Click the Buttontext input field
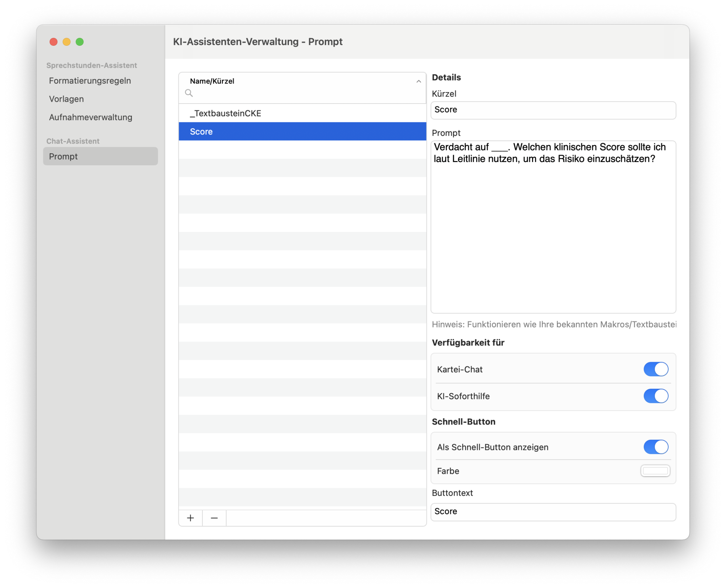The image size is (726, 588). pyautogui.click(x=553, y=512)
